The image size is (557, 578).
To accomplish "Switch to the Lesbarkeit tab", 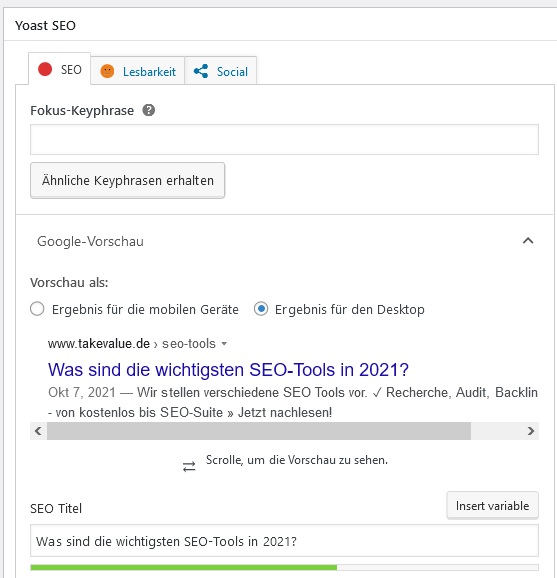I will click(137, 71).
